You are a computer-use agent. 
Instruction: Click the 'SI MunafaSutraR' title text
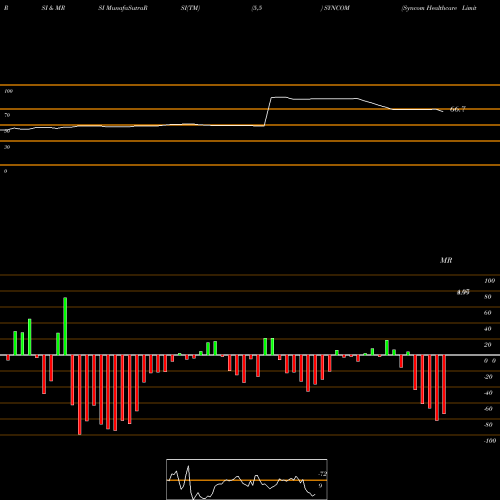(123, 8)
